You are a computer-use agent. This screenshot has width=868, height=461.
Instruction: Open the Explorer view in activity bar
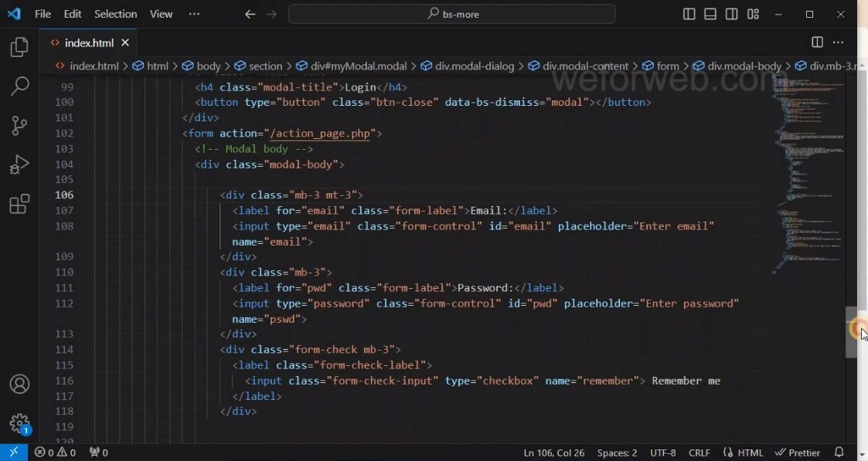pyautogui.click(x=19, y=47)
